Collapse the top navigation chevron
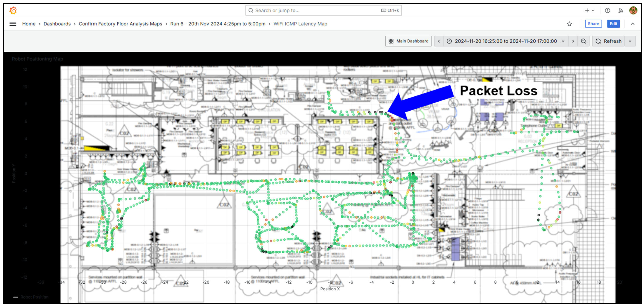Screen dimensions: 644x306 coord(633,24)
